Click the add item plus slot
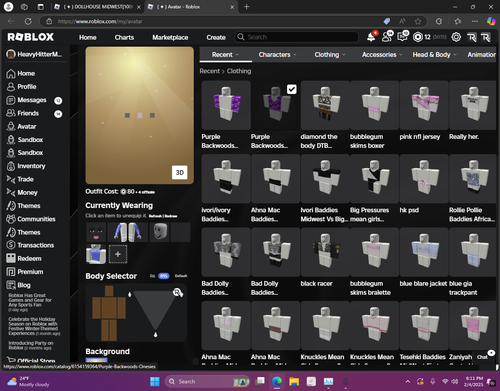Screen dimensions: 500x391 tap(118, 254)
